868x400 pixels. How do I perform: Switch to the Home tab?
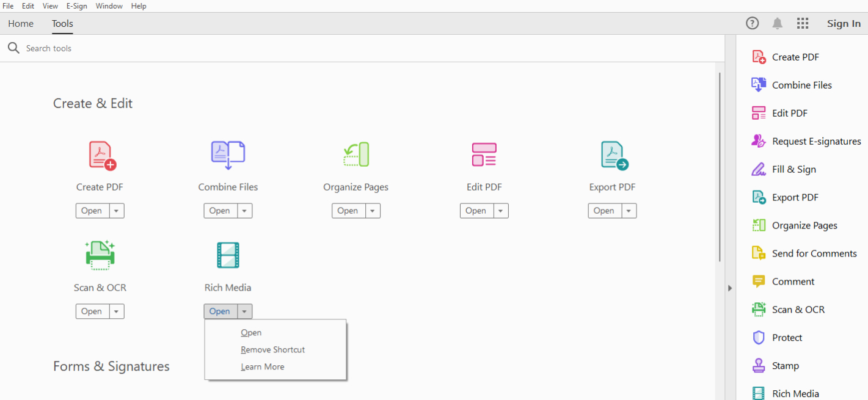coord(21,24)
